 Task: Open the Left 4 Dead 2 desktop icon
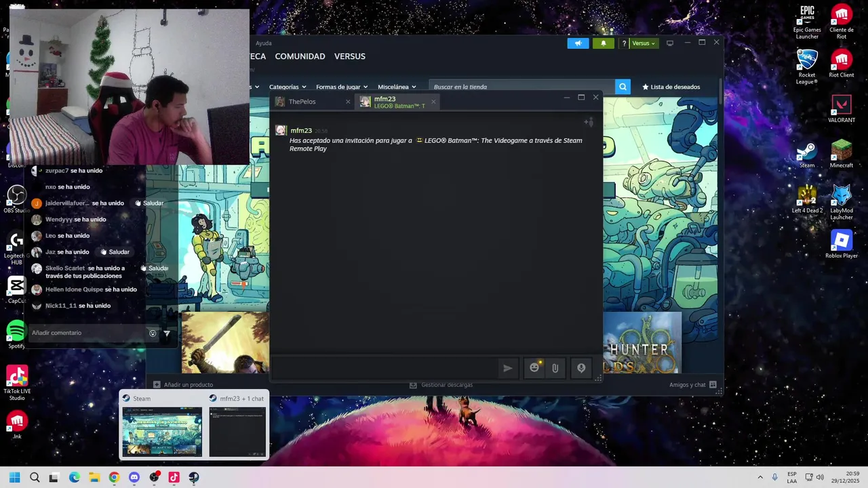(x=807, y=199)
